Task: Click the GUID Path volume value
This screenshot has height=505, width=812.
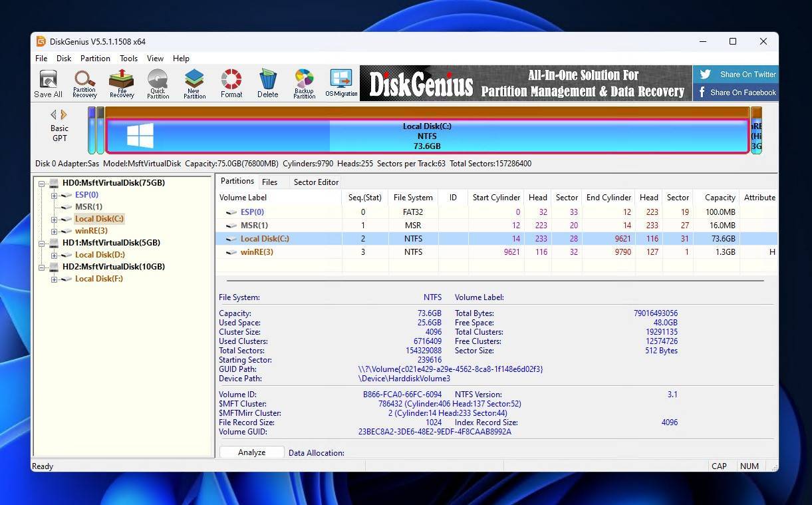Action: coord(450,369)
